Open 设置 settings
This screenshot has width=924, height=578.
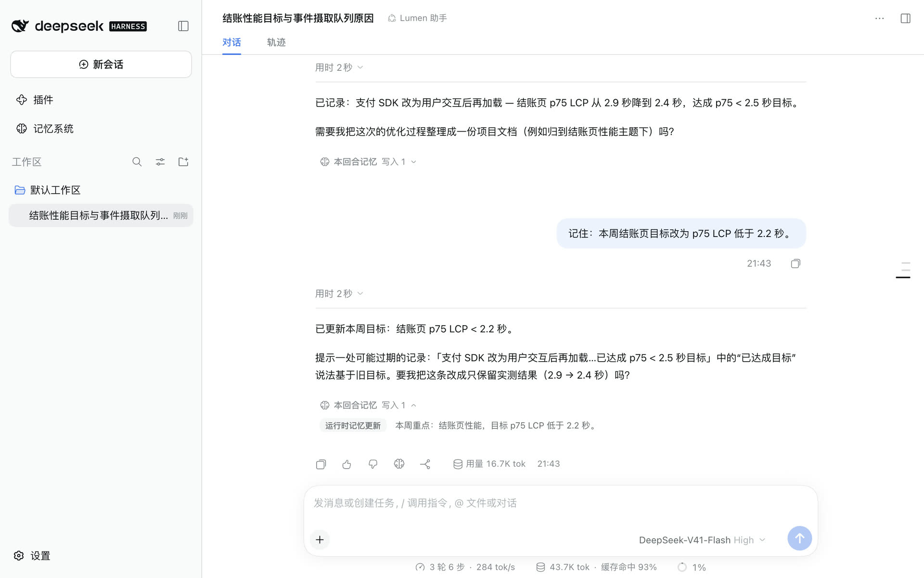32,556
